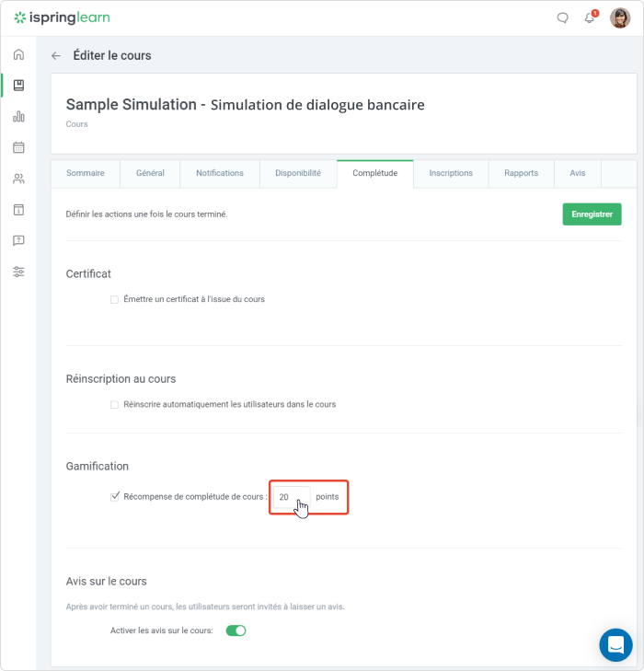Check Réinscrire automatiquement les utilisateurs
Screen dimensions: 644x671
click(x=114, y=405)
